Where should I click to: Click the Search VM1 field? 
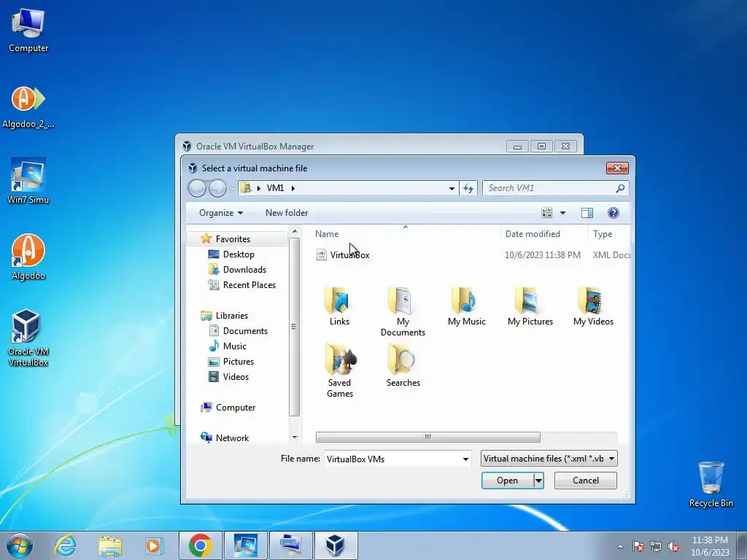point(555,188)
